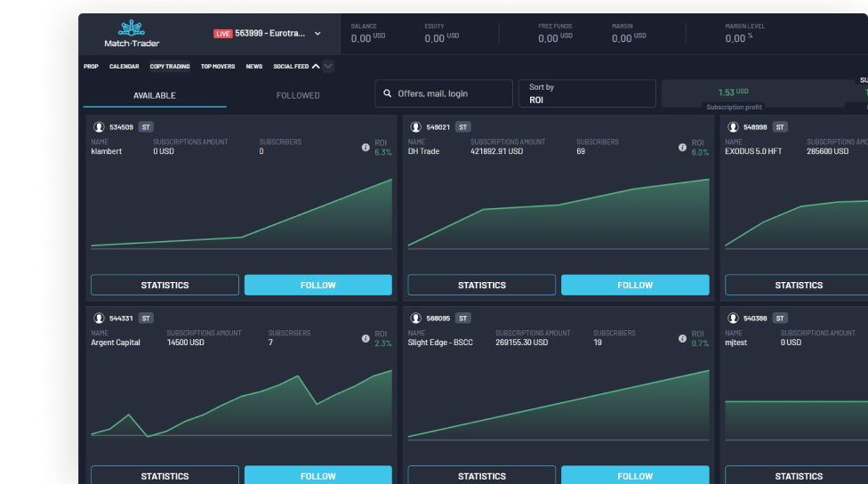The image size is (868, 484).
Task: Open the NEWS section
Action: [x=254, y=67]
